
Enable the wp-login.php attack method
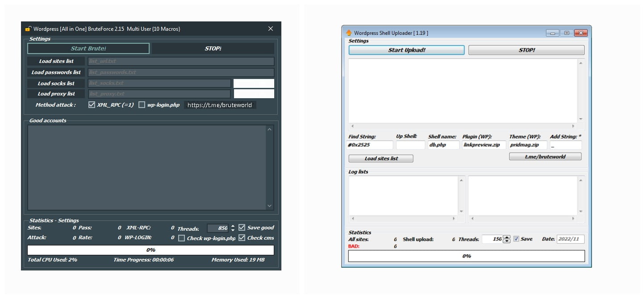click(142, 104)
